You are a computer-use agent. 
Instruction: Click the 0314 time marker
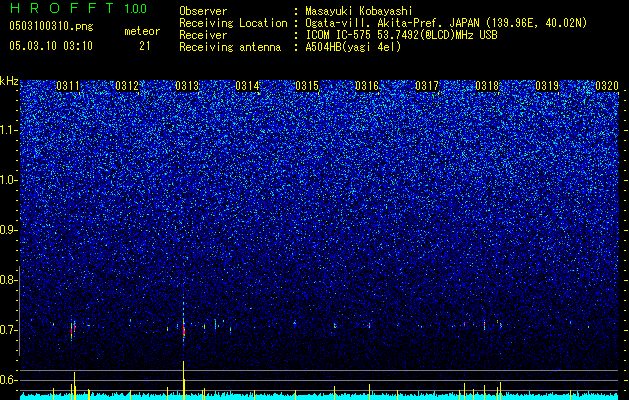coord(247,86)
